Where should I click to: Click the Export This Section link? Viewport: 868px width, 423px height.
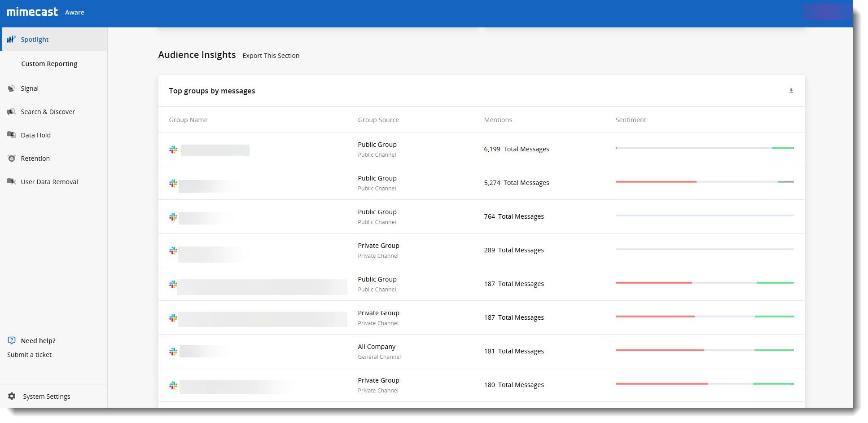coord(271,56)
